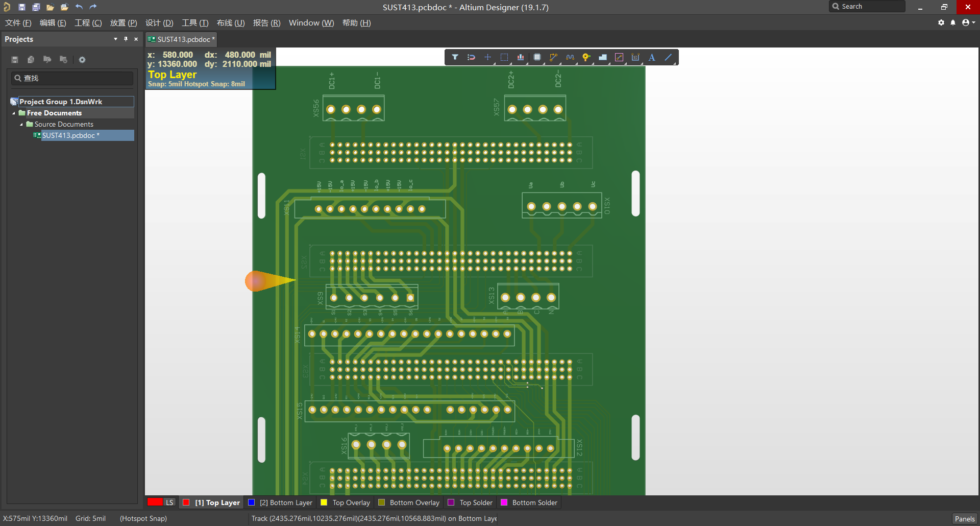Open the 工程 (C) menu
Screen dimensions: 980x526
pyautogui.click(x=88, y=23)
